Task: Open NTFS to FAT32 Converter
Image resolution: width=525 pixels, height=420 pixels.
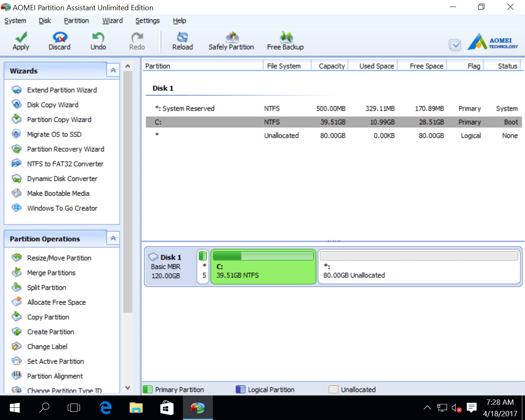Action: tap(65, 164)
